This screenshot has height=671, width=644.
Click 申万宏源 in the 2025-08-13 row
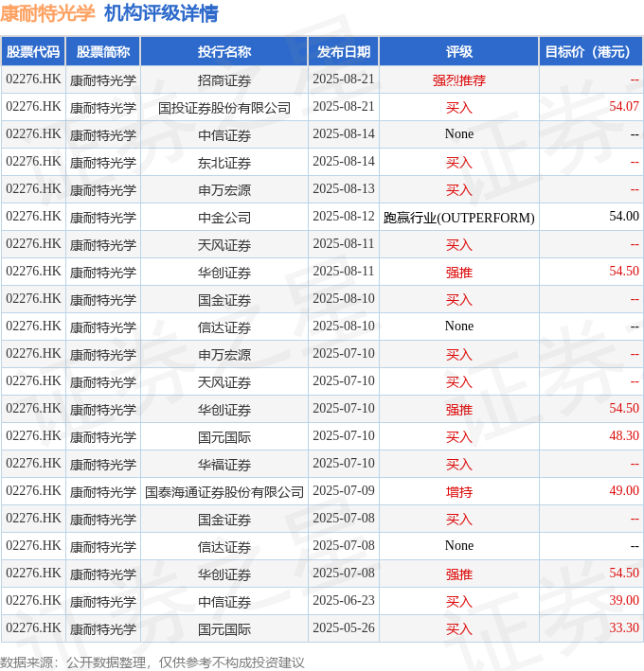pos(224,189)
